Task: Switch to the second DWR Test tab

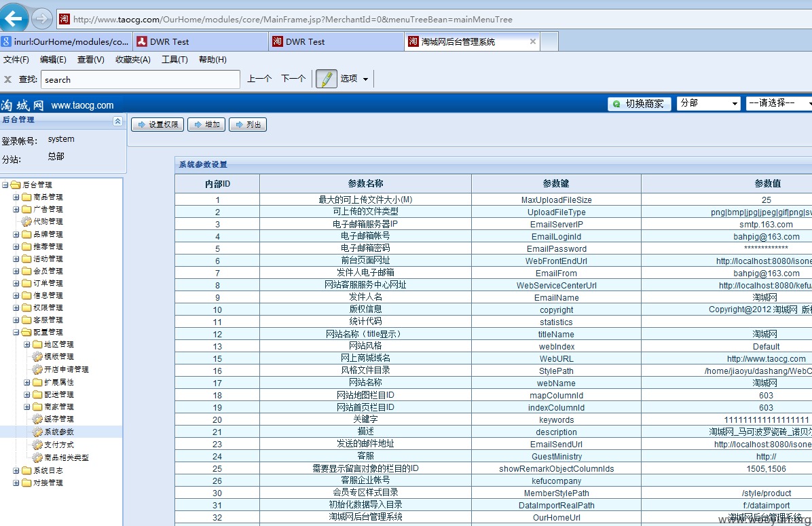Action: [337, 41]
